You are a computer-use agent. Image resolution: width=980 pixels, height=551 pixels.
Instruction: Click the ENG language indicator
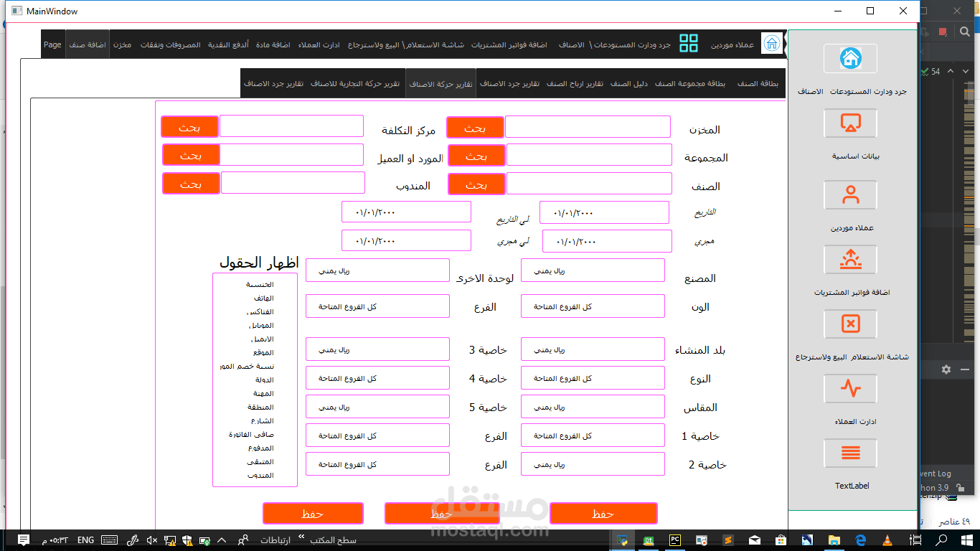click(x=85, y=540)
